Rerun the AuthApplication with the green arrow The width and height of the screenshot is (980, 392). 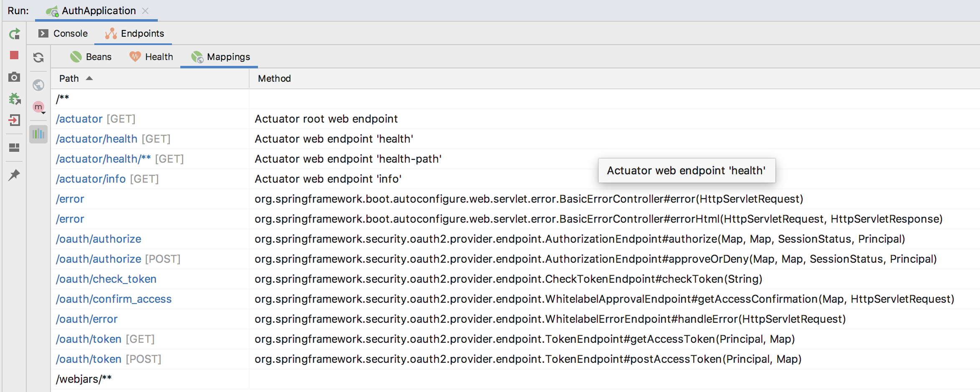(x=15, y=34)
